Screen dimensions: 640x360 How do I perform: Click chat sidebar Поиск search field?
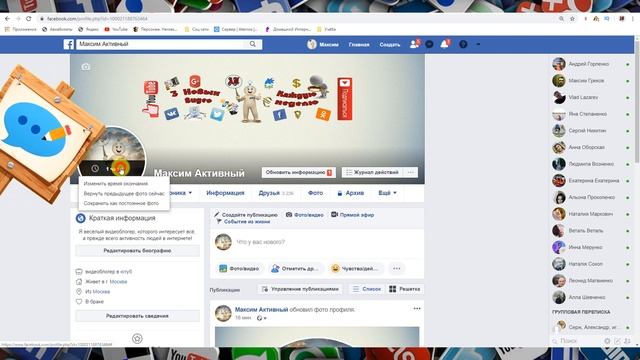coord(576,341)
